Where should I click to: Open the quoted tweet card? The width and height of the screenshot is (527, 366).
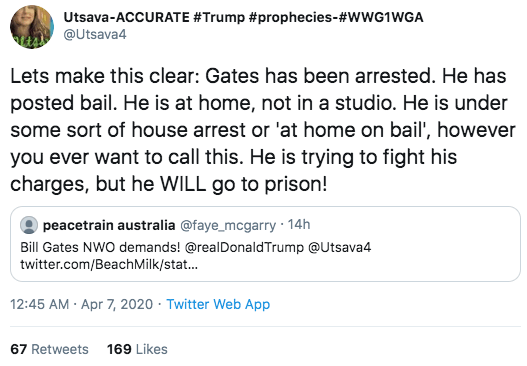(x=266, y=244)
